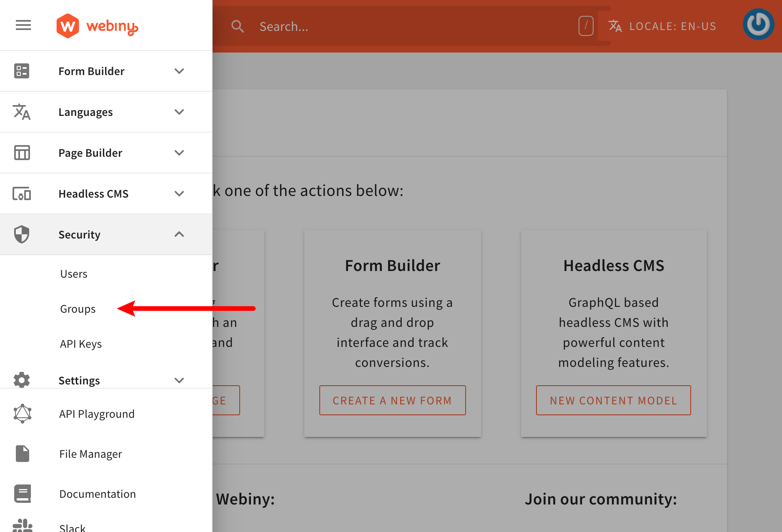The width and height of the screenshot is (782, 532).
Task: Click the Create a New Form button
Action: [392, 400]
